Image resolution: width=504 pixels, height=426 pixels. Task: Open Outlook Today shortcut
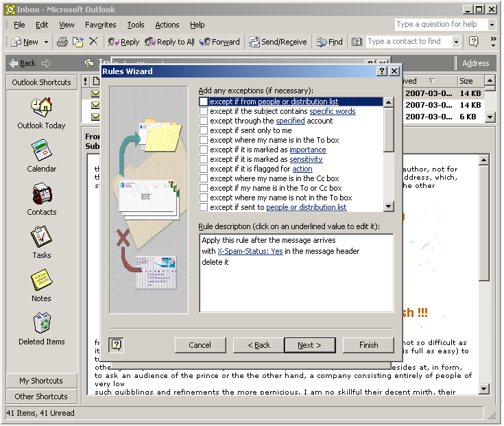click(x=41, y=113)
